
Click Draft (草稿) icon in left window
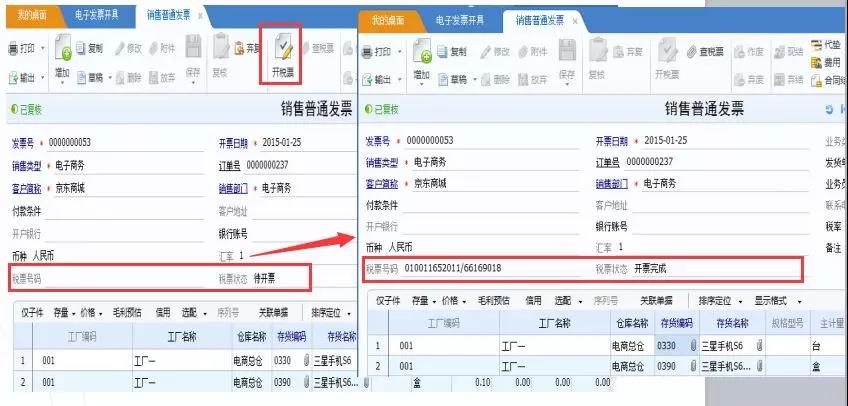[82, 78]
